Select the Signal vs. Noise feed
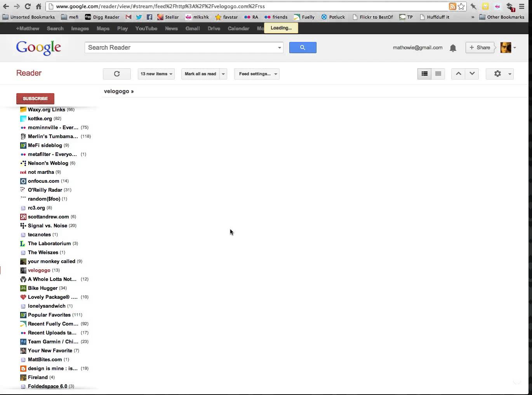 [48, 225]
